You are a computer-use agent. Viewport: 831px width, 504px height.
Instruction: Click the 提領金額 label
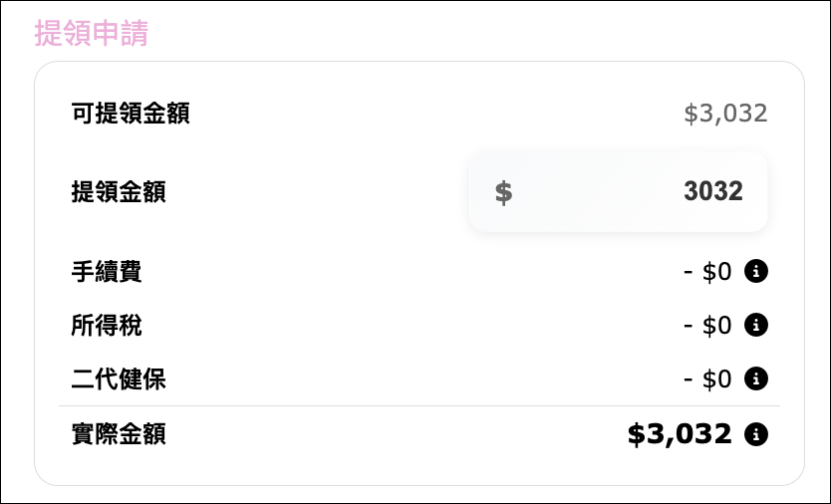pyautogui.click(x=119, y=192)
